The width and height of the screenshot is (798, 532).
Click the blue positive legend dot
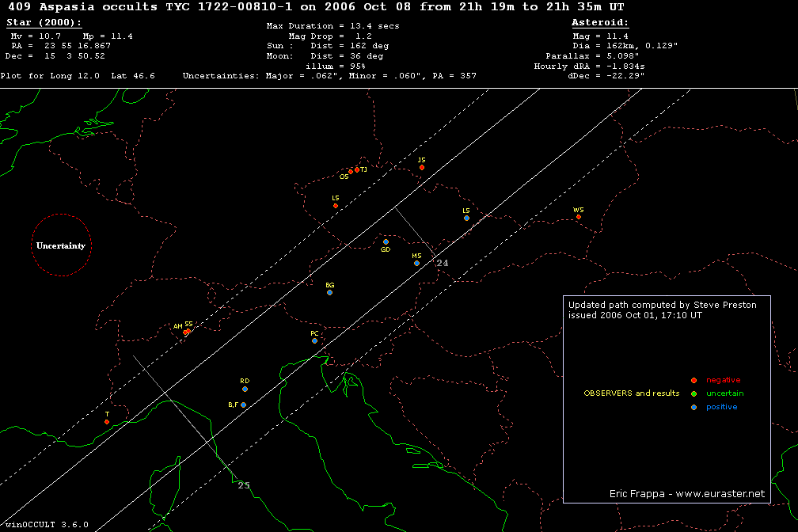pyautogui.click(x=693, y=407)
